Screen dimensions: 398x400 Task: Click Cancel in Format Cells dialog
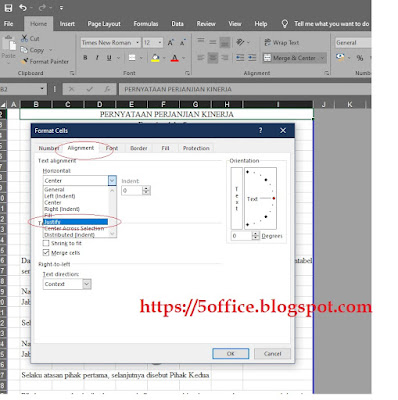[x=272, y=353]
